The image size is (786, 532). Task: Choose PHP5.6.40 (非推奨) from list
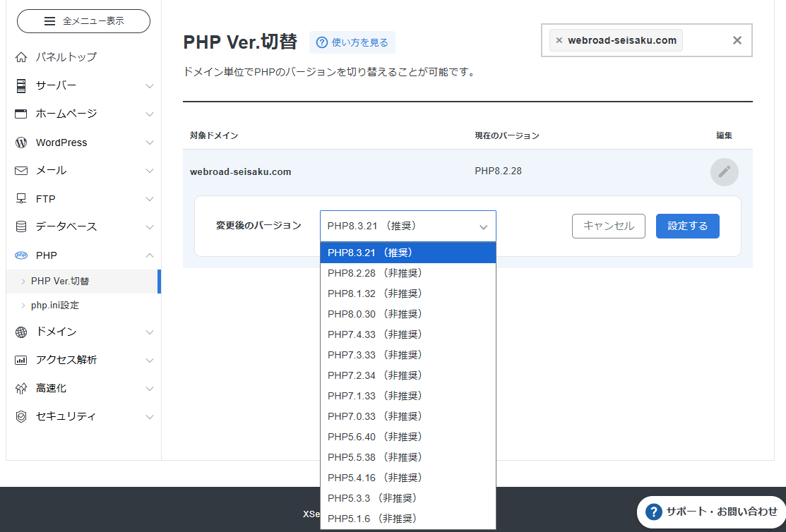[x=408, y=437]
